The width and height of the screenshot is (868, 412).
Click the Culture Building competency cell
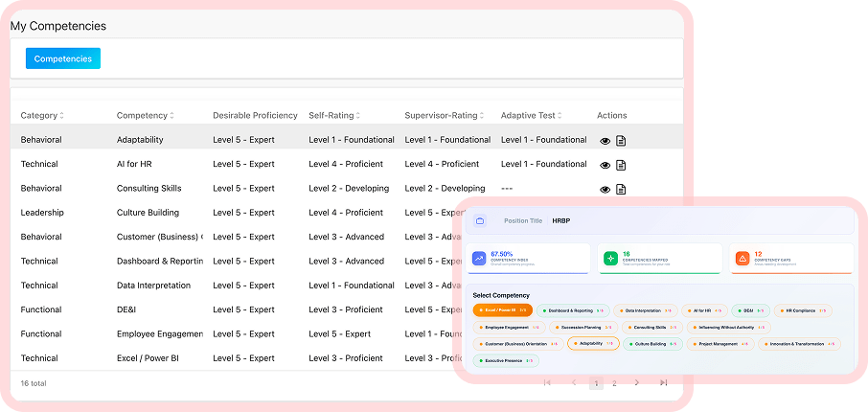(148, 213)
